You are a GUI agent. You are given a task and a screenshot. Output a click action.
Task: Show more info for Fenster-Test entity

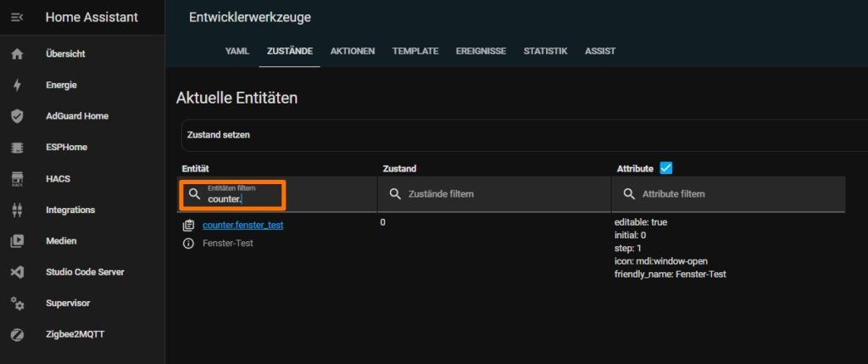(x=188, y=244)
